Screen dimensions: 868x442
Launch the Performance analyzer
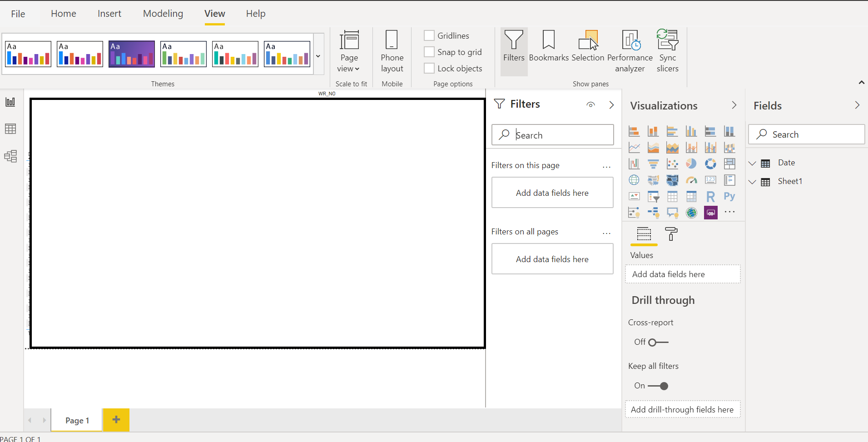(x=630, y=51)
